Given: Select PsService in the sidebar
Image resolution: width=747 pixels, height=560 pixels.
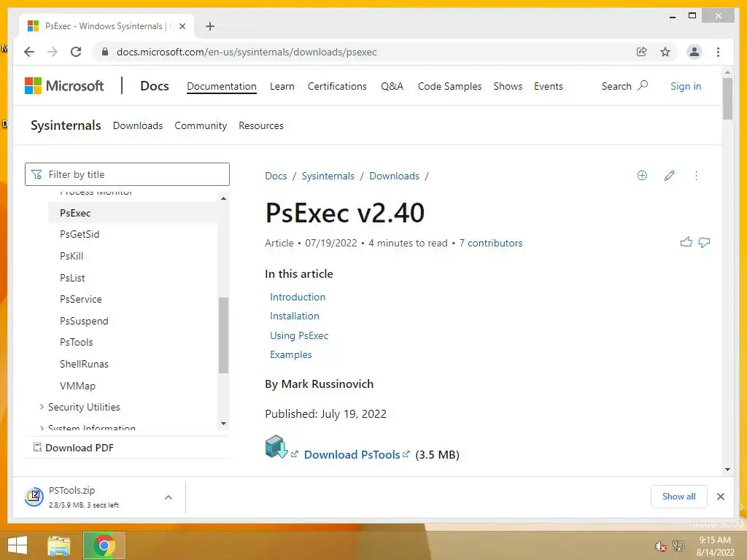Looking at the screenshot, I should [x=80, y=299].
